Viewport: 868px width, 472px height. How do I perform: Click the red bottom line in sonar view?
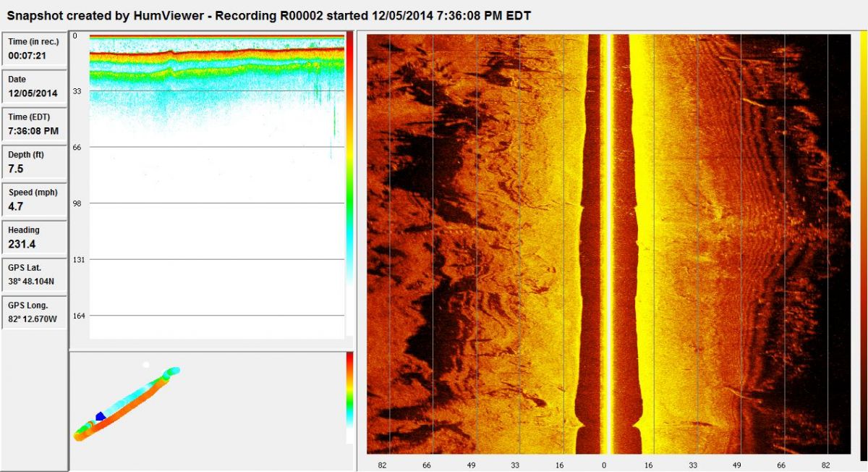point(217,54)
